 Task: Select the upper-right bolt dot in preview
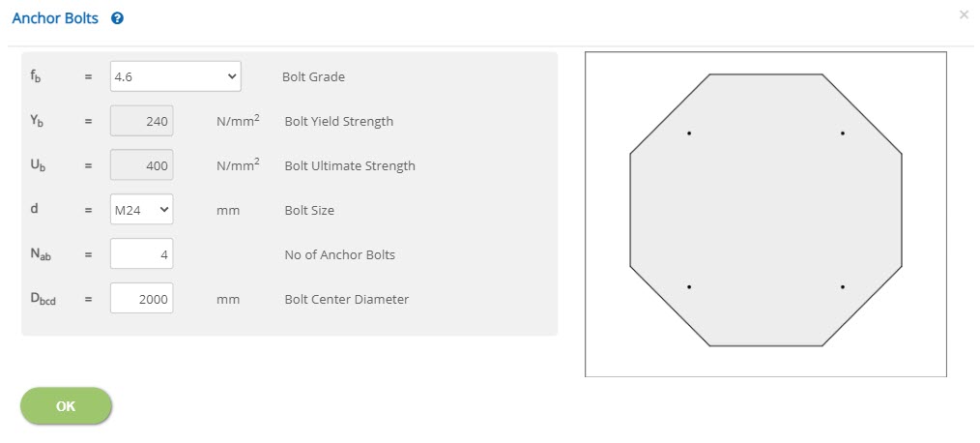pyautogui.click(x=843, y=133)
